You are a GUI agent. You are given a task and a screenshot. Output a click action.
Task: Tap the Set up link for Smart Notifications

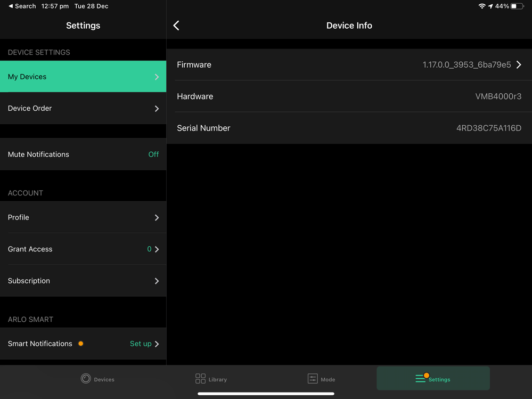click(141, 344)
